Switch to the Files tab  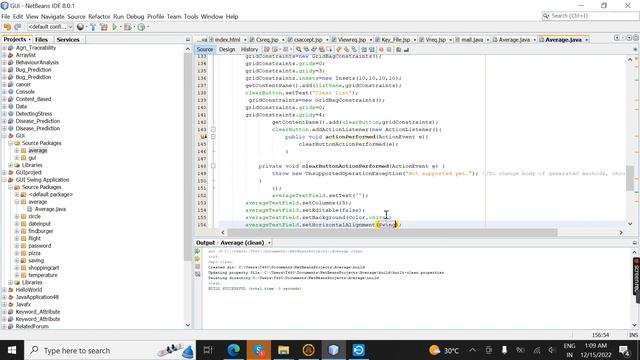[41, 40]
